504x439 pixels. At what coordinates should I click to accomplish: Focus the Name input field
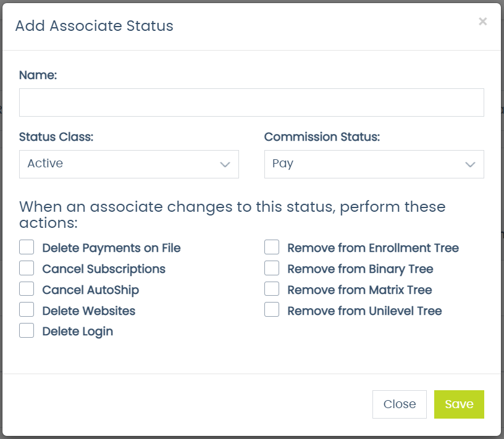(x=251, y=102)
